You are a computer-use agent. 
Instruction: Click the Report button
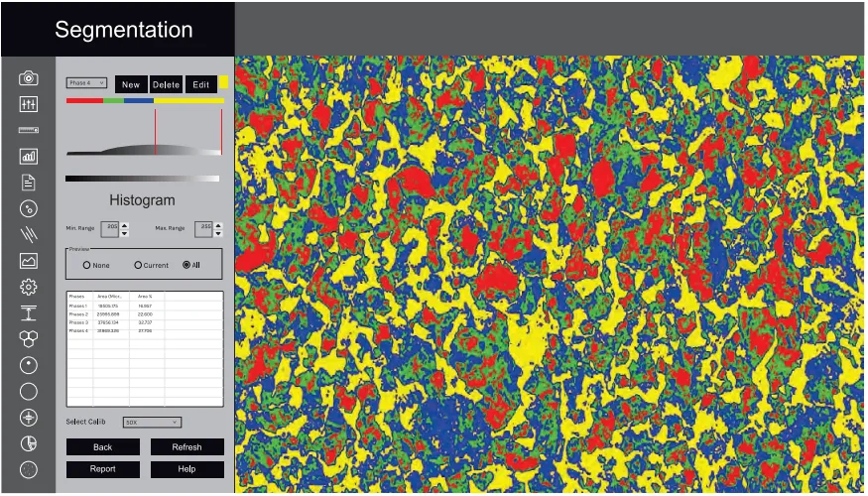103,469
